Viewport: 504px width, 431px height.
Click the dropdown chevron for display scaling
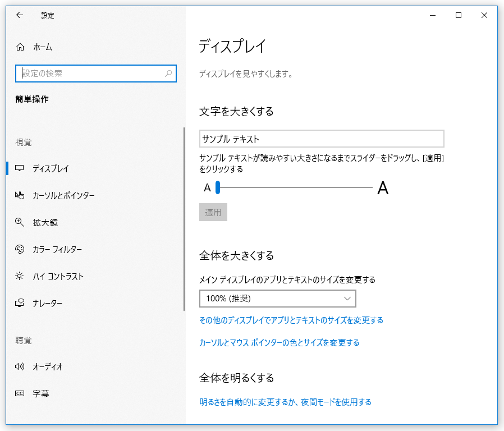pyautogui.click(x=347, y=299)
